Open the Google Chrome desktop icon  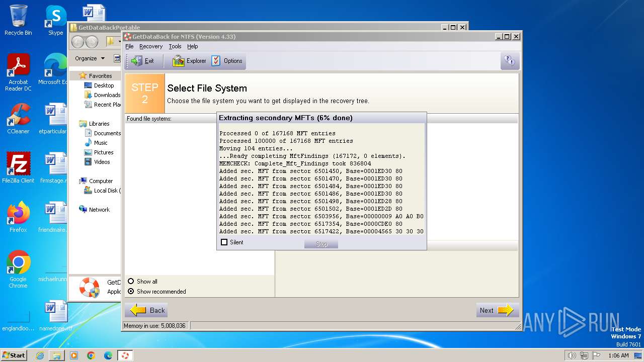18,270
